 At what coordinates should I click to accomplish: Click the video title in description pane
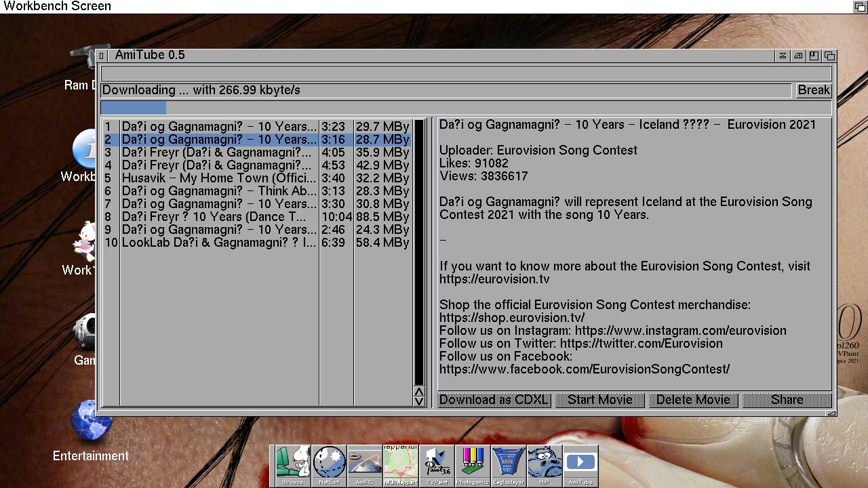click(x=628, y=125)
